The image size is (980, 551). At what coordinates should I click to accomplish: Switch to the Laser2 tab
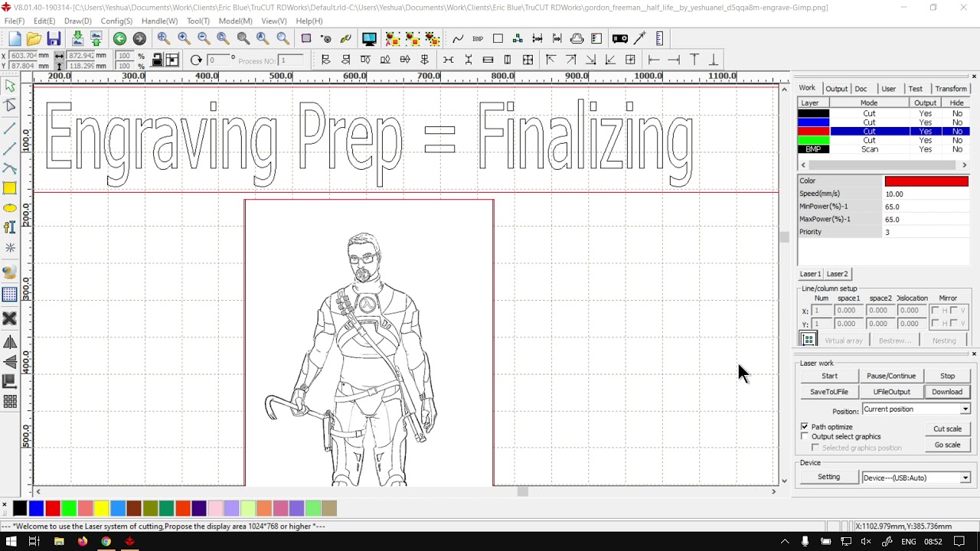[837, 274]
